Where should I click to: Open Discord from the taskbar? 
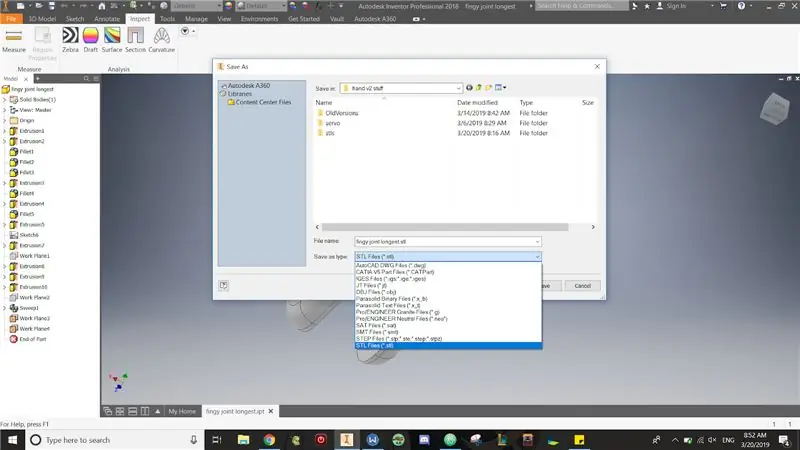[424, 439]
